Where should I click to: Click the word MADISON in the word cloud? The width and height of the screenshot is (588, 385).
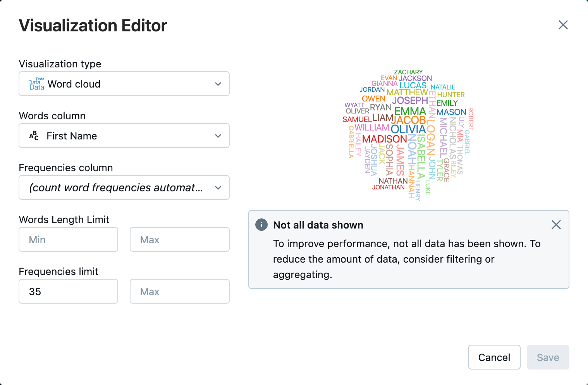click(x=384, y=139)
